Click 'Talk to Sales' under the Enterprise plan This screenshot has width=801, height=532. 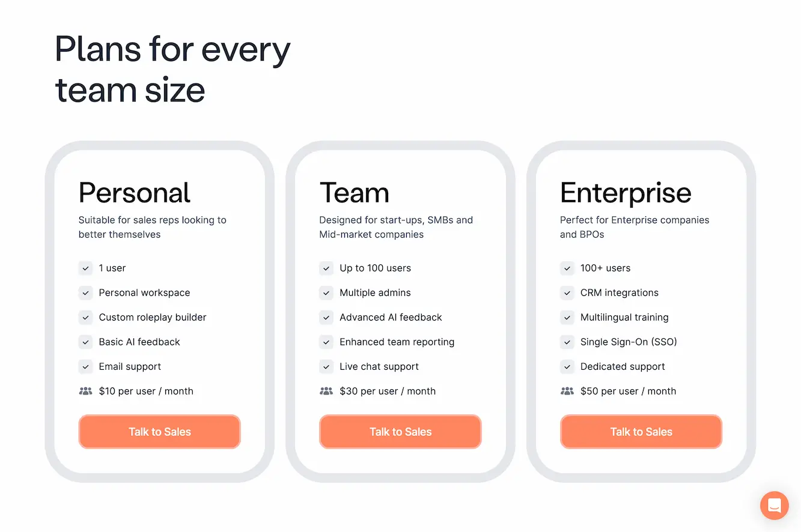[641, 431]
